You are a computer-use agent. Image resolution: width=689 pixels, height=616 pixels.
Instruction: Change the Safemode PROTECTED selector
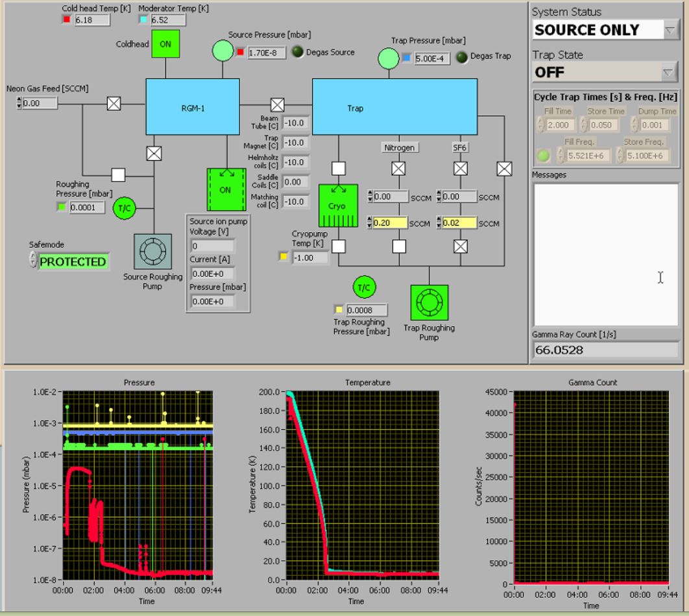coord(34,261)
